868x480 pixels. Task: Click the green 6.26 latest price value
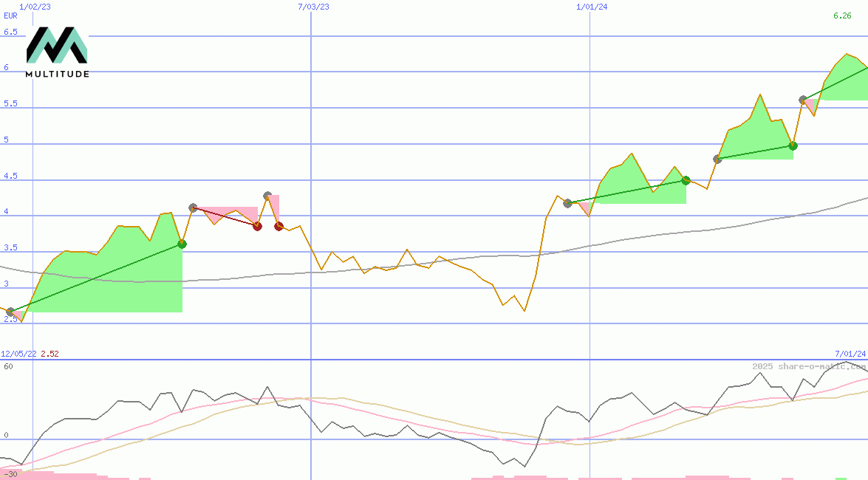coord(842,16)
